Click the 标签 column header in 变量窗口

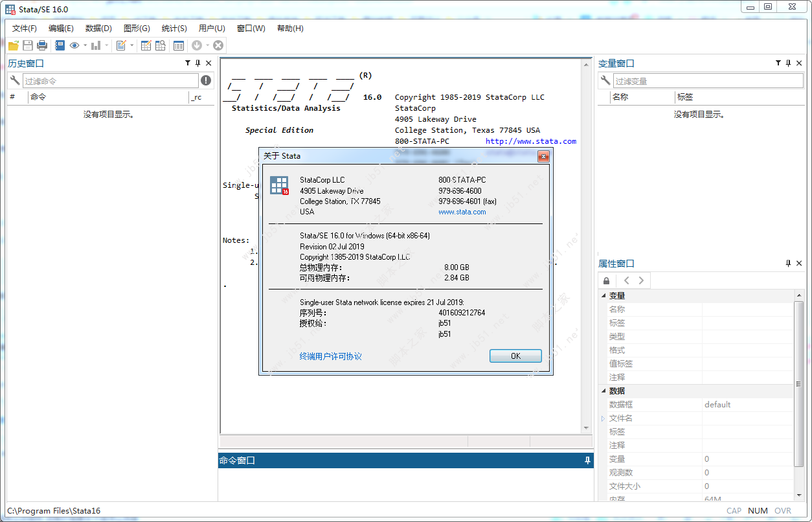pyautogui.click(x=739, y=97)
